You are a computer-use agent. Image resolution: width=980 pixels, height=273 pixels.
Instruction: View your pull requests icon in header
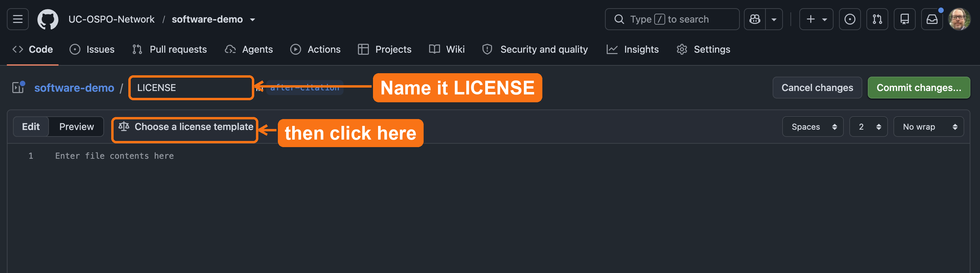[877, 19]
